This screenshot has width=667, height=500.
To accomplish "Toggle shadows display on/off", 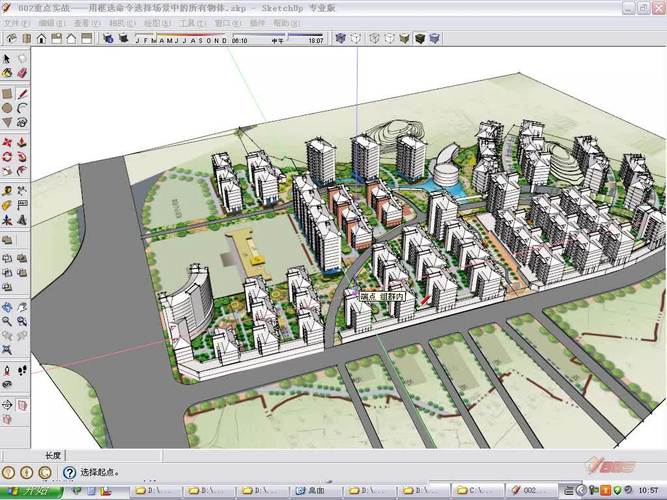I will point(123,39).
